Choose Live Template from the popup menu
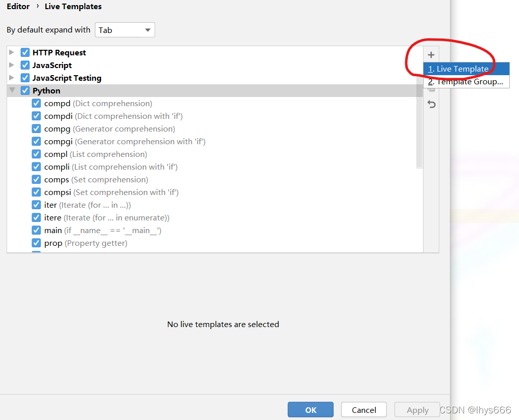 pyautogui.click(x=466, y=69)
